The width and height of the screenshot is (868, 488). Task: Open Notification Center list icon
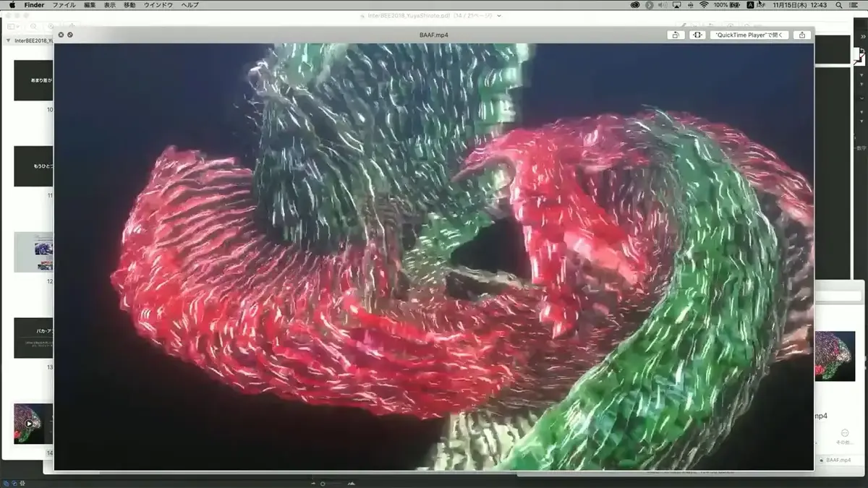(x=854, y=5)
